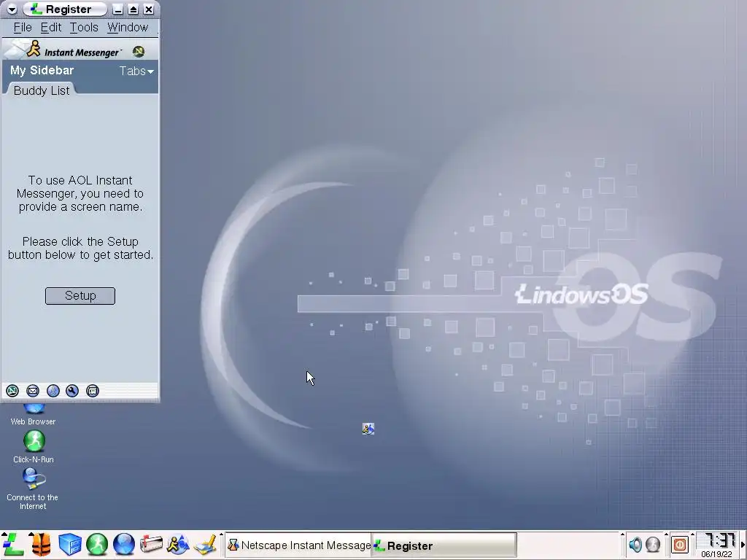Click the red power logout button in the tray

[x=680, y=544]
